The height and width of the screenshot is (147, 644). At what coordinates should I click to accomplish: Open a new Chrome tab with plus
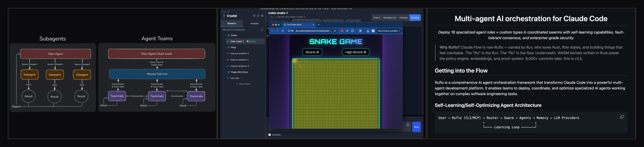pyautogui.click(x=319, y=25)
